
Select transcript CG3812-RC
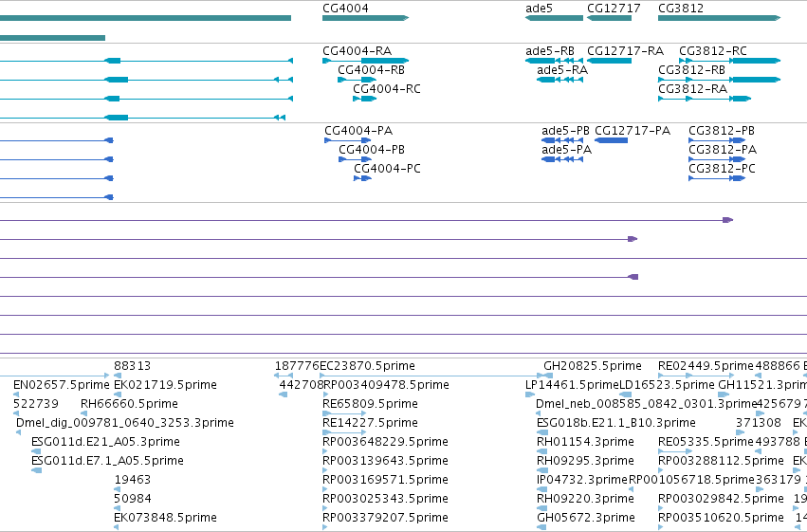(x=729, y=61)
